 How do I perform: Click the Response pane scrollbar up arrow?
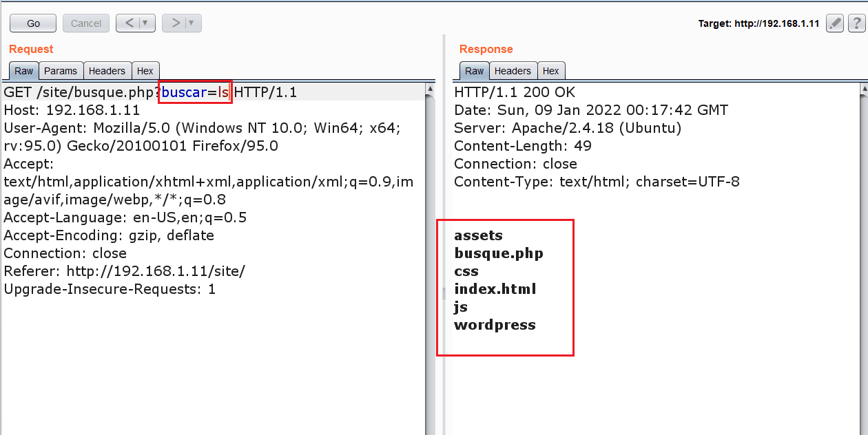pyautogui.click(x=864, y=89)
